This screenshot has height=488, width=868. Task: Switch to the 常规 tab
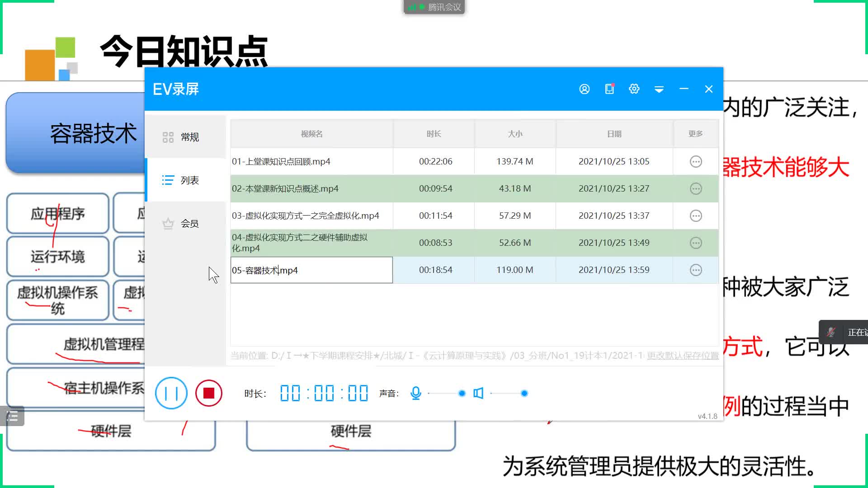click(185, 137)
